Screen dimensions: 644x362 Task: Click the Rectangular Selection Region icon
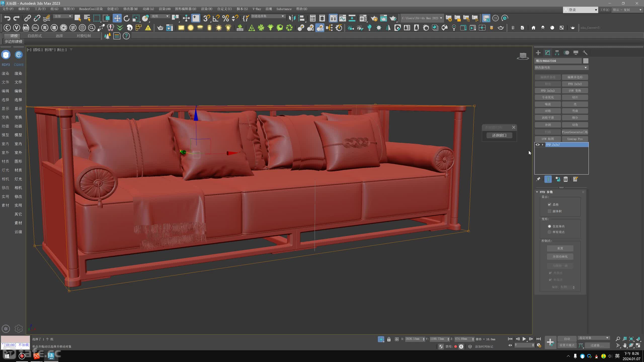97,18
